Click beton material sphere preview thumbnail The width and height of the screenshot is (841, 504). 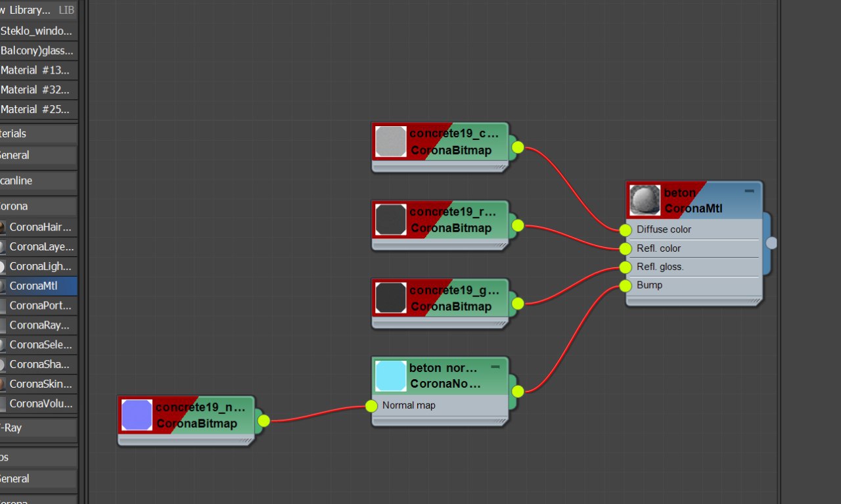point(645,200)
